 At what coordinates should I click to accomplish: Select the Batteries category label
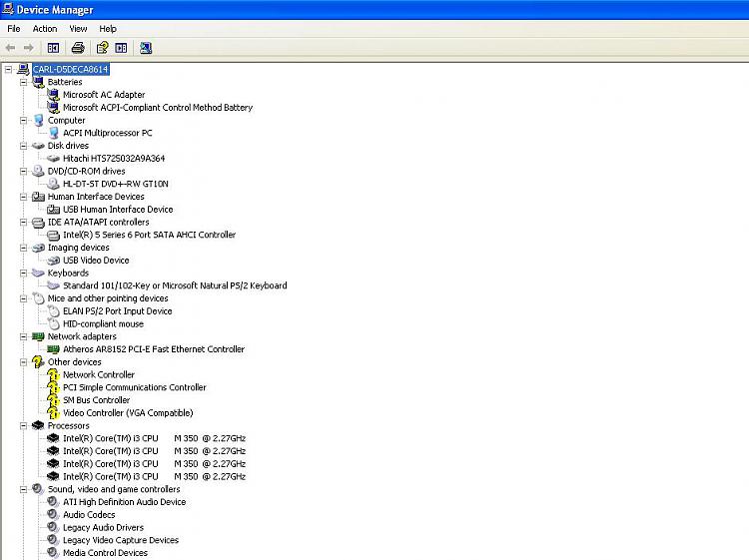[x=65, y=82]
